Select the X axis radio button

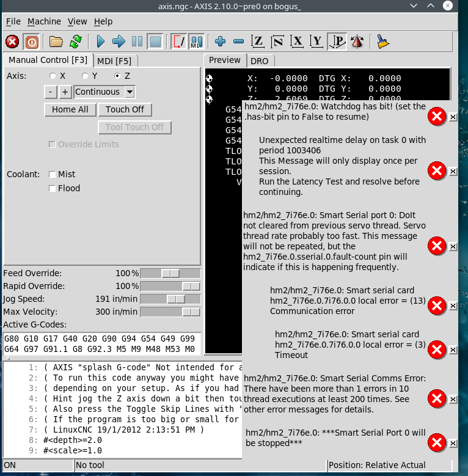tap(53, 76)
